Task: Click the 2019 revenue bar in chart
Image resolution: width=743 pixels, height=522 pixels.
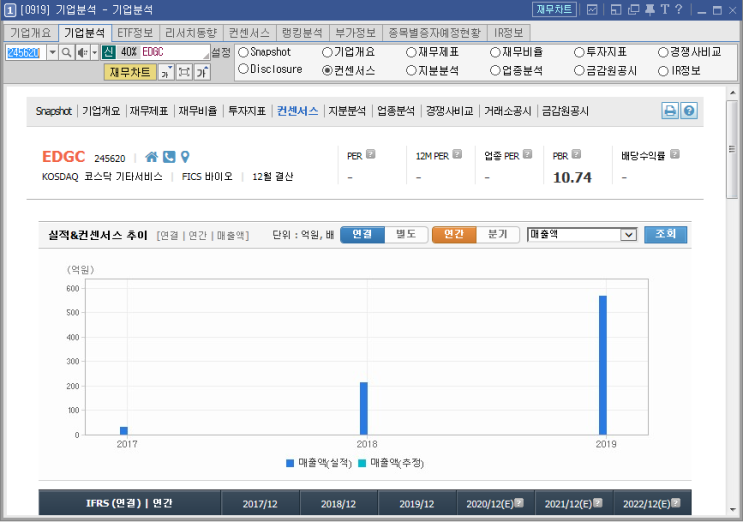Action: (x=603, y=365)
